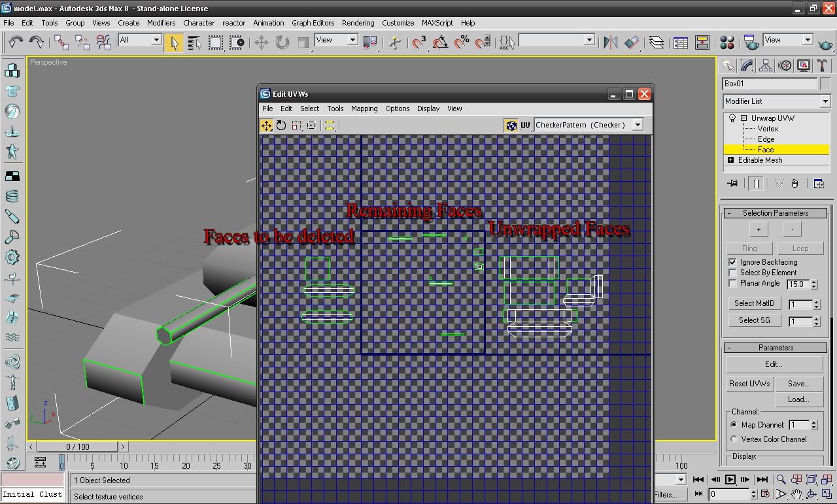Select Vertex Color Channel radio button

(734, 439)
